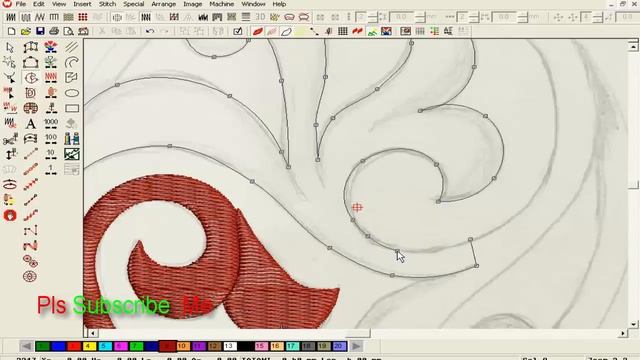Select the Ellipse shape tool

(72, 93)
